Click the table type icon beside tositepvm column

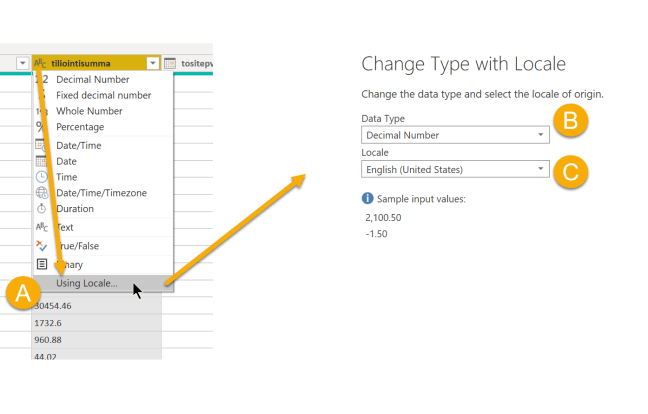pyautogui.click(x=170, y=63)
